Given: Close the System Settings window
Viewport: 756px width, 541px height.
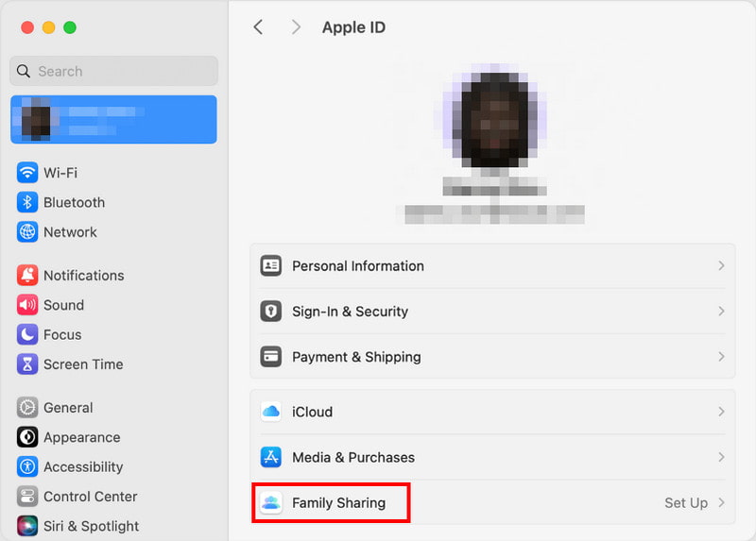Looking at the screenshot, I should (27, 27).
